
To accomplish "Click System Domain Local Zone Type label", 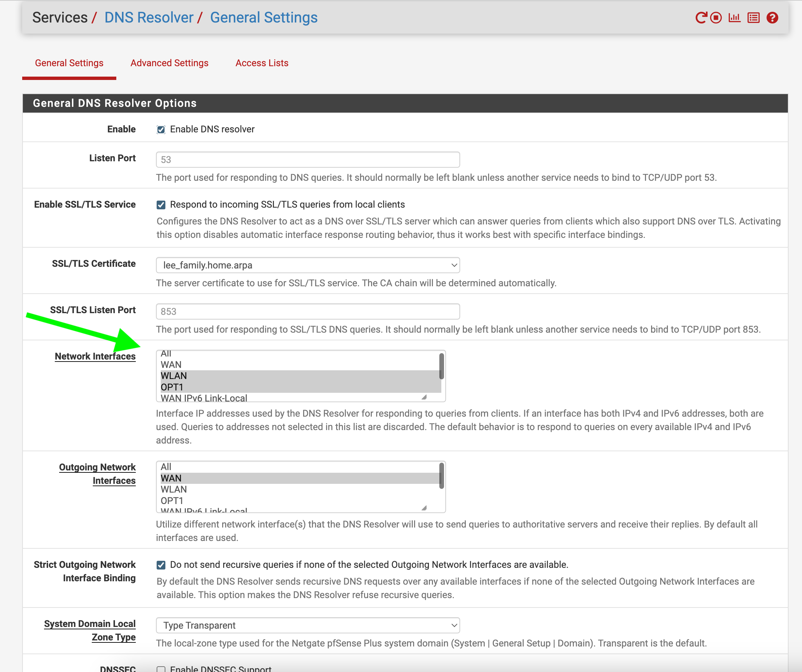I will click(x=90, y=630).
